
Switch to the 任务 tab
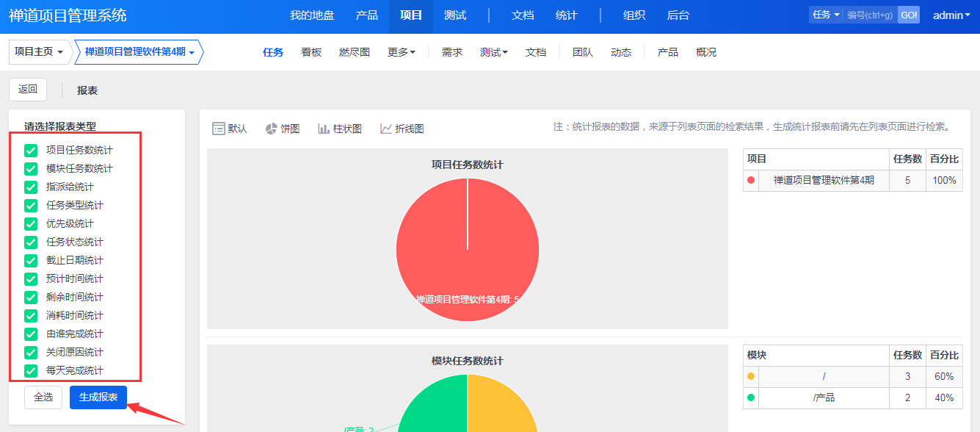273,52
